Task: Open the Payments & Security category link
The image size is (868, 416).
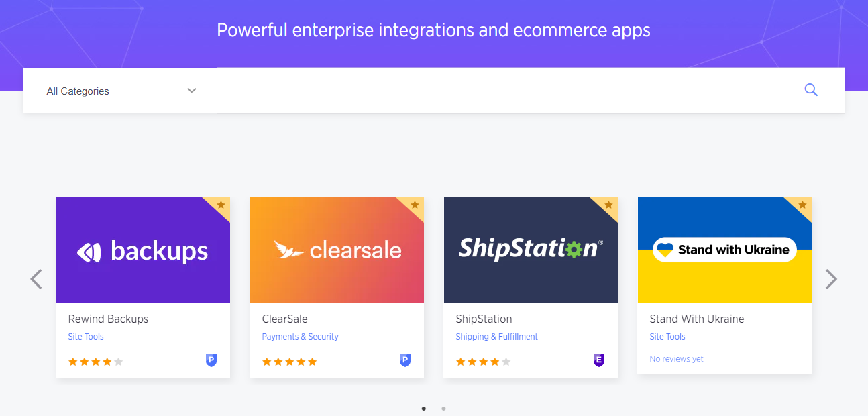Action: point(300,337)
